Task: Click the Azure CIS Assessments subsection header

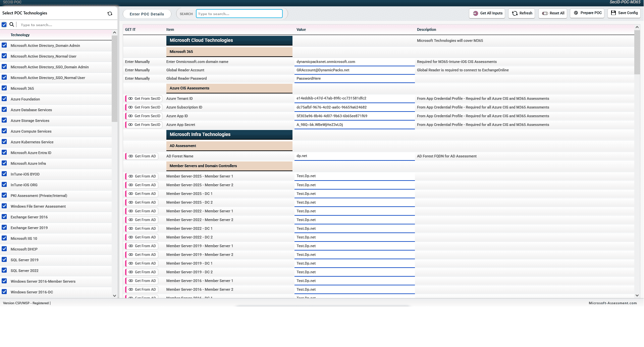Action: pyautogui.click(x=229, y=88)
